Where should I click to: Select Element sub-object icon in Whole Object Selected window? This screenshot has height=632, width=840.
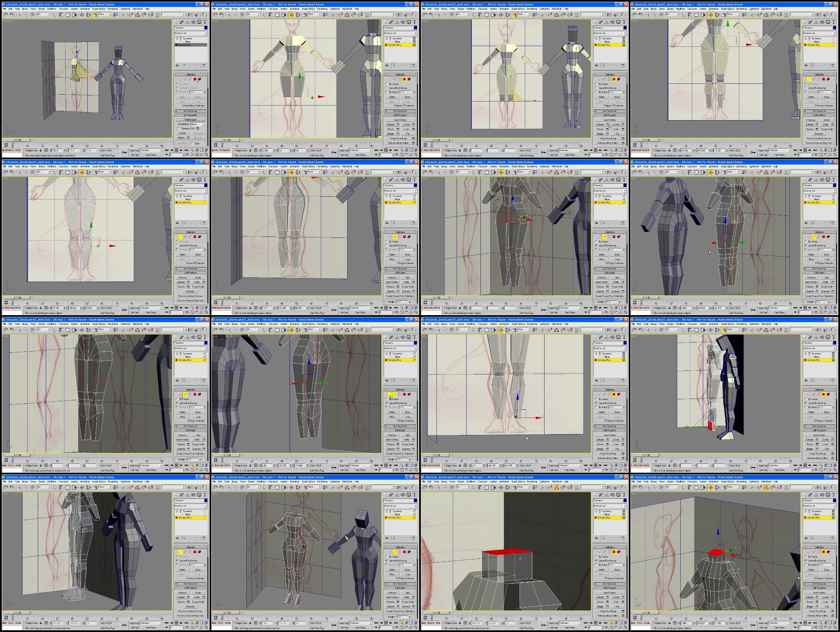200,79
